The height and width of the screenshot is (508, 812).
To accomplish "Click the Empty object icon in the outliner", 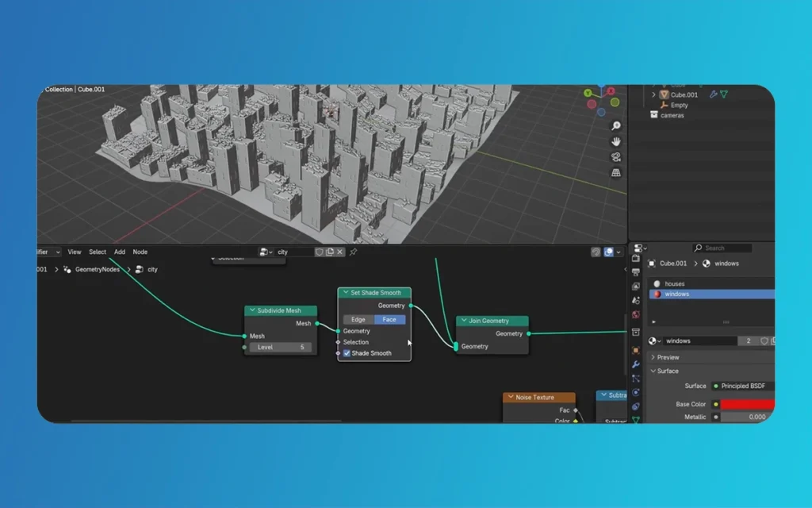I will tap(664, 106).
